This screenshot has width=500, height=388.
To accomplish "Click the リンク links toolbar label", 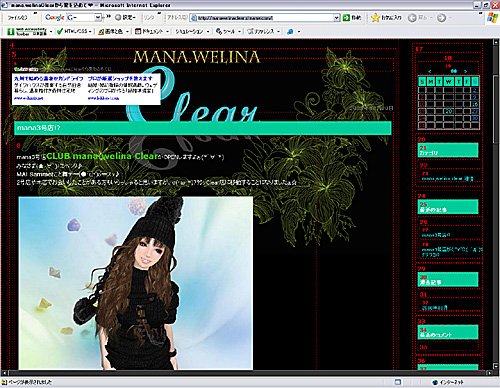I will [149, 18].
